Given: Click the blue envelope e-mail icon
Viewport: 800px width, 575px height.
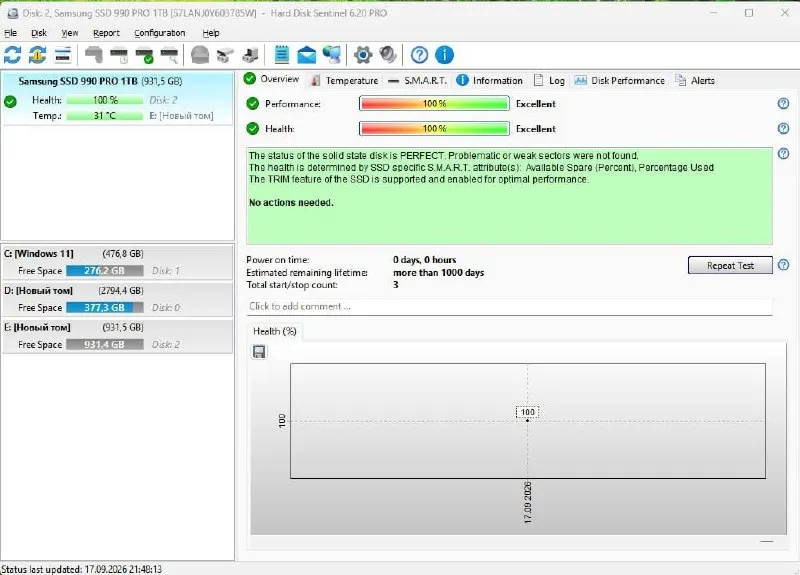Looking at the screenshot, I should pos(307,55).
